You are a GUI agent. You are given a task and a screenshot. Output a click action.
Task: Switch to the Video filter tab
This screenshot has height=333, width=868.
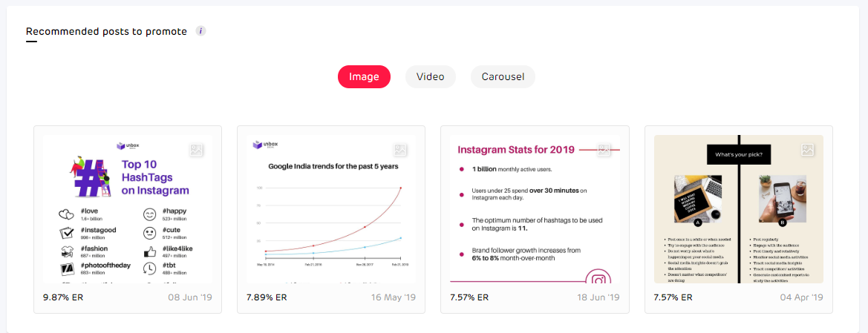pos(431,76)
